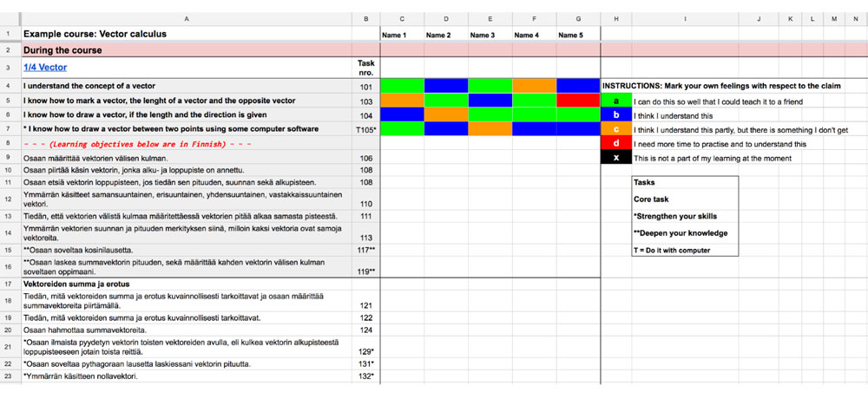Screen dimensions: 868x405
Task: Select the red cell under Name 5
Action: [x=577, y=101]
